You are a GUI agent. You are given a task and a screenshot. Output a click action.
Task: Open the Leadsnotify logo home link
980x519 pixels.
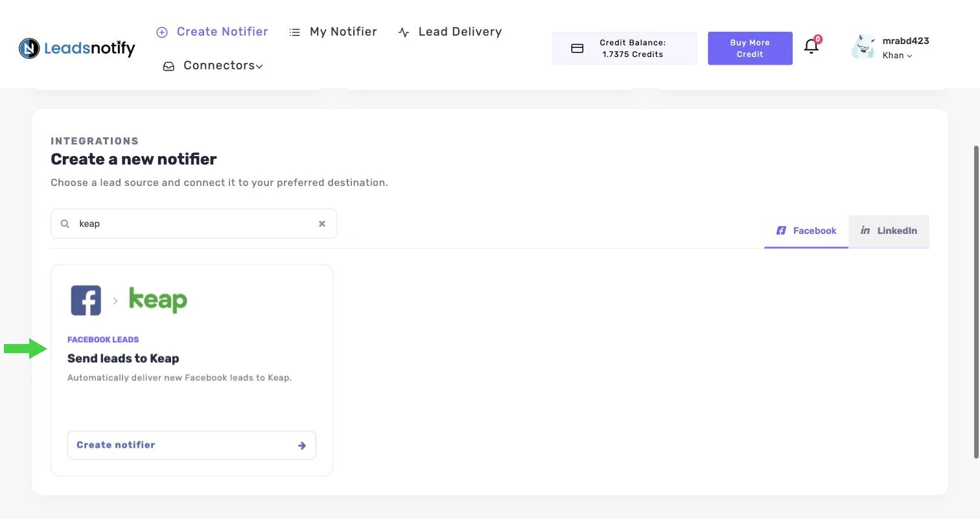(77, 48)
